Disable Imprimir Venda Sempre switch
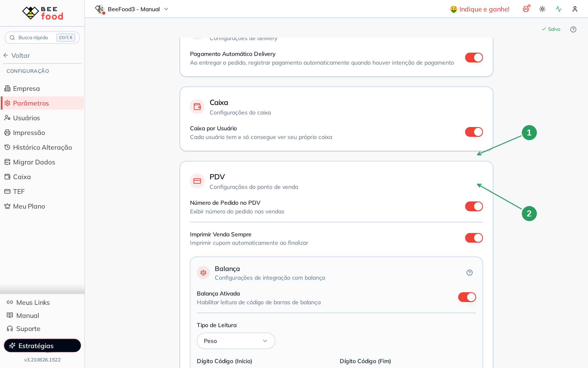This screenshot has height=368, width=588. pyautogui.click(x=474, y=238)
